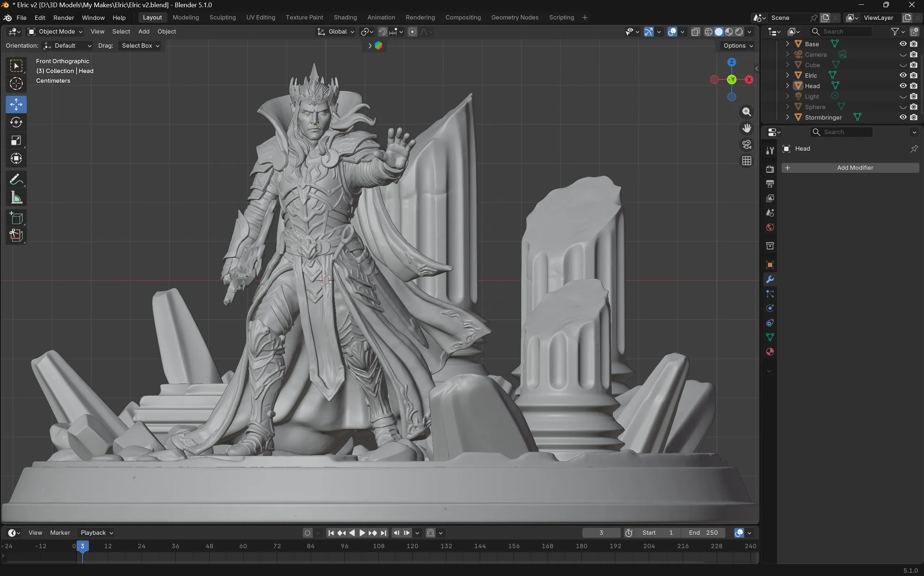
Task: Click the play animation button
Action: tap(362, 533)
